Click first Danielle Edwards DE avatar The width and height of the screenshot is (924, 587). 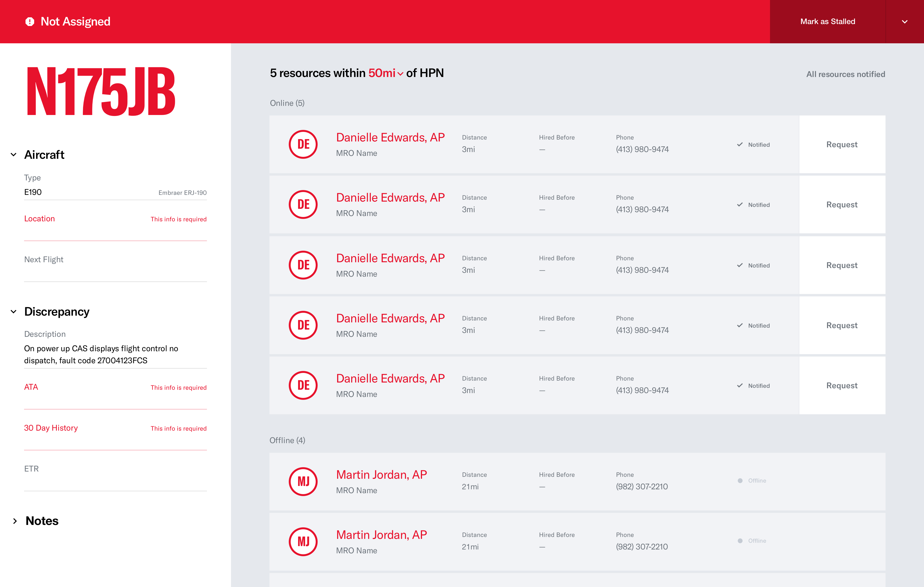click(x=303, y=144)
